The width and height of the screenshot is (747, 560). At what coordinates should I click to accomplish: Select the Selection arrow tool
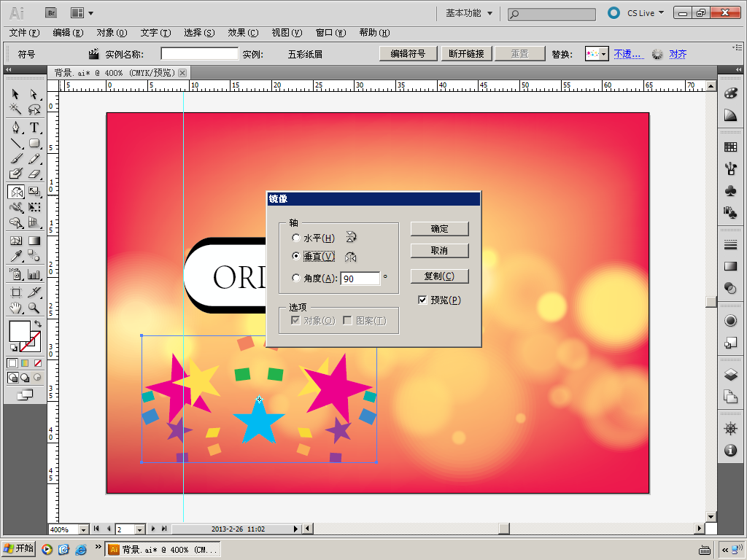click(15, 94)
